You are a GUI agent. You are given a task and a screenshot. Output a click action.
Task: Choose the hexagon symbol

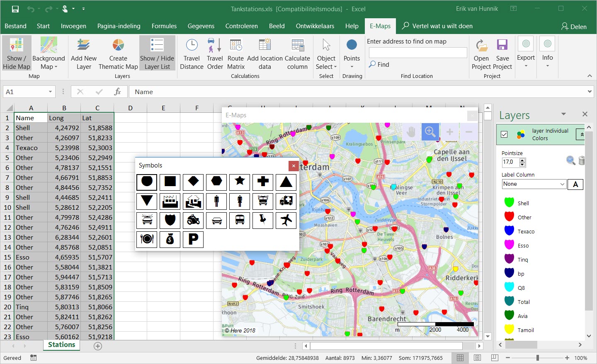(216, 182)
